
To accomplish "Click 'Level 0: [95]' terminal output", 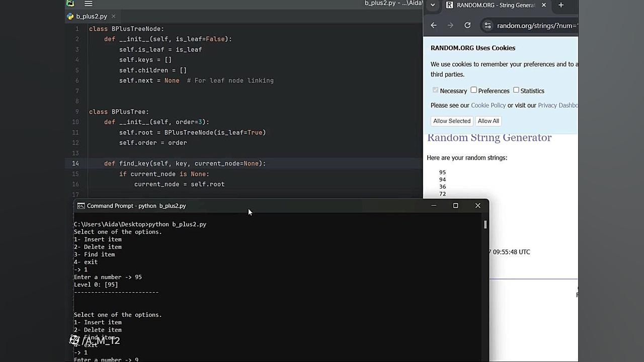I will tap(96, 285).
